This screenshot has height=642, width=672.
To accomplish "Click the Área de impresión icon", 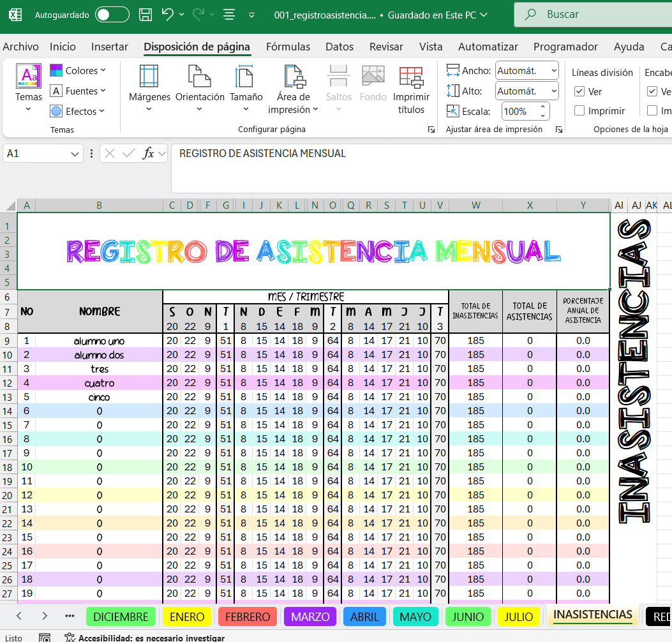I will pyautogui.click(x=294, y=77).
